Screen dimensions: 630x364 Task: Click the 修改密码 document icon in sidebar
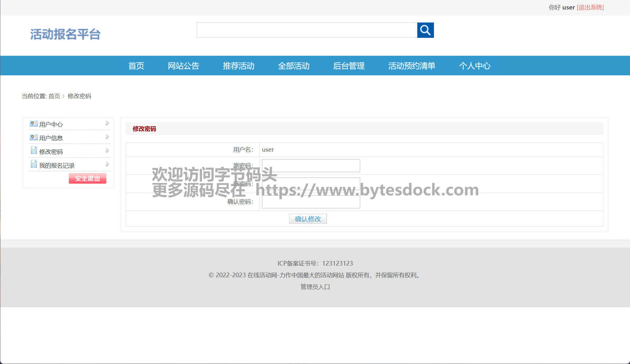pyautogui.click(x=34, y=150)
